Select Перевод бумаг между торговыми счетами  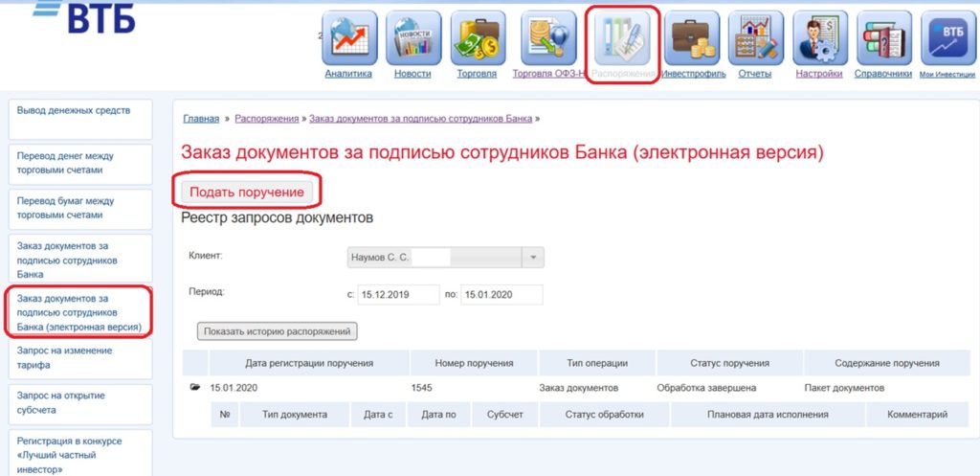(x=80, y=209)
